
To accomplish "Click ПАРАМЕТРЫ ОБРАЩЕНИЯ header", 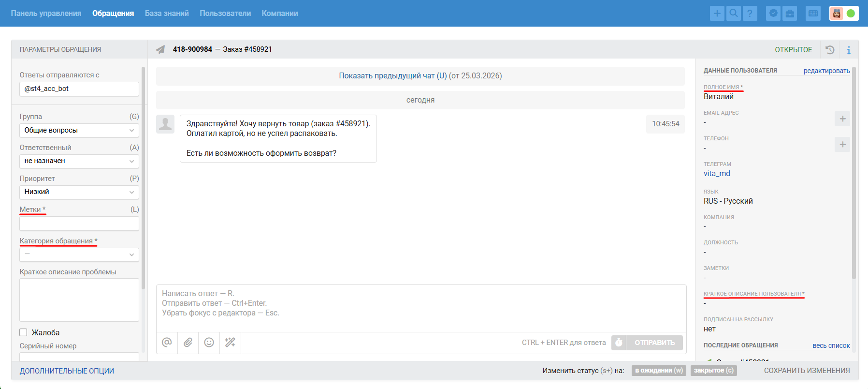I will [60, 49].
